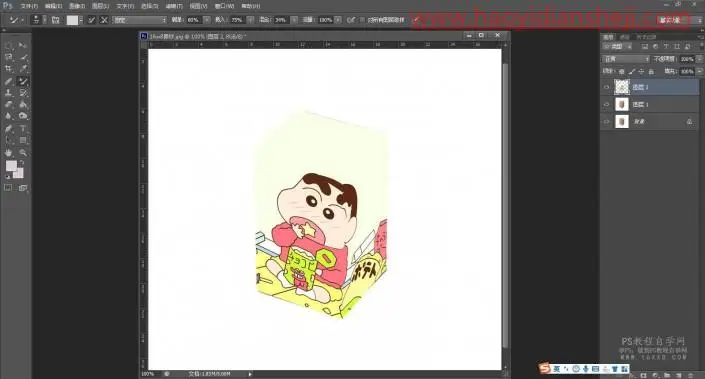
Task: Open the Wet percentage slider arrow
Action: coord(206,20)
